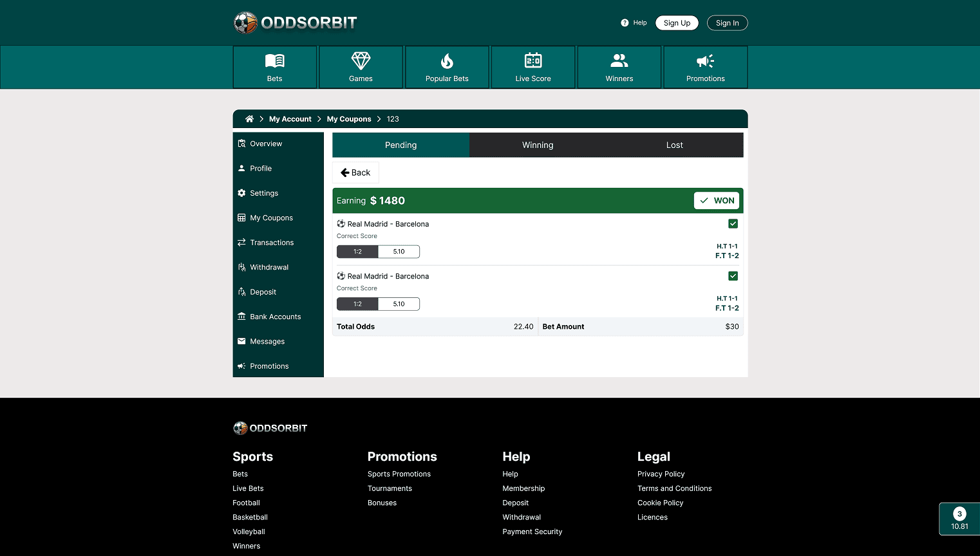This screenshot has width=980, height=556.
Task: Open the Promotions megaphone icon in navbar
Action: 706,61
